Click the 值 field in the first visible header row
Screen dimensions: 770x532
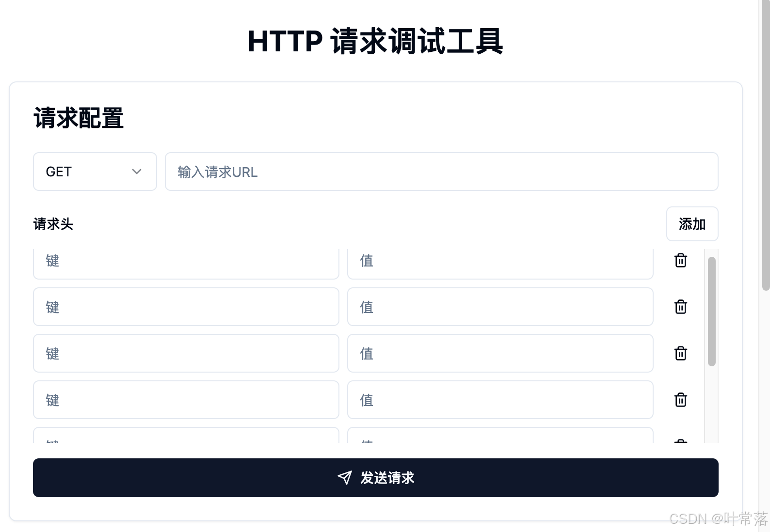[500, 264]
